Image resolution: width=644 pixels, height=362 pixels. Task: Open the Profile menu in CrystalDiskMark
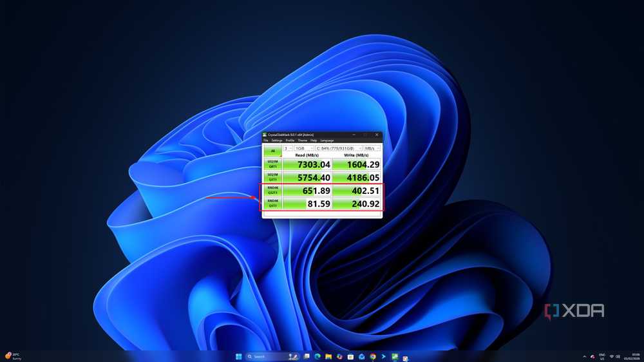point(290,140)
